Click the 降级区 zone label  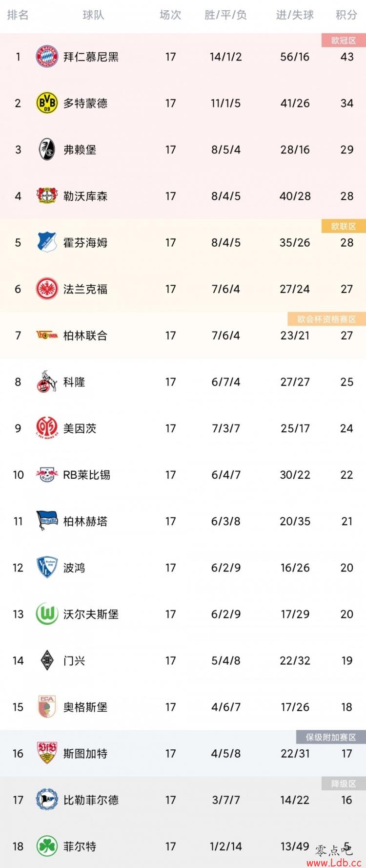coord(344,783)
